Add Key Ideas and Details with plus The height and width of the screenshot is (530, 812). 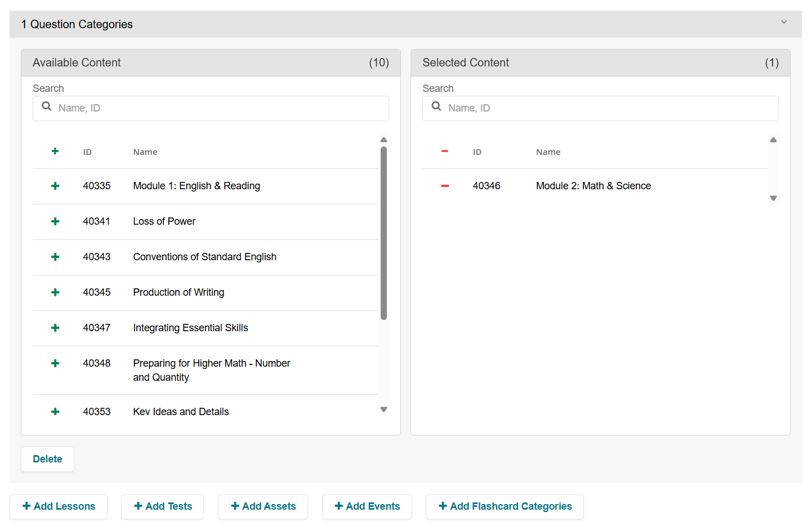[55, 412]
